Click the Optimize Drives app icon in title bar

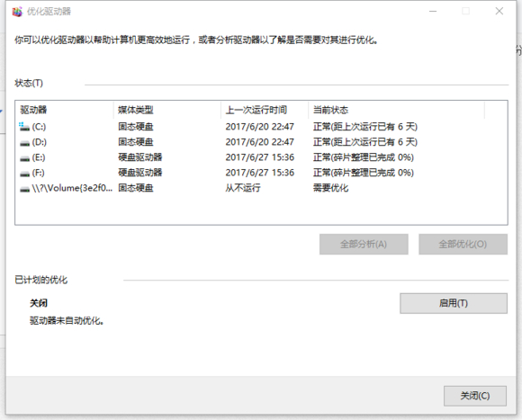tap(17, 12)
